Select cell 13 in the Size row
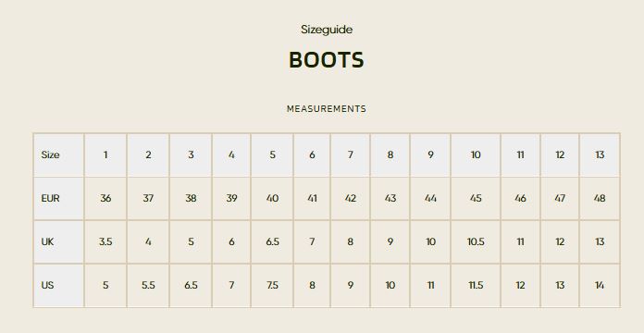644x333 pixels. coord(600,154)
